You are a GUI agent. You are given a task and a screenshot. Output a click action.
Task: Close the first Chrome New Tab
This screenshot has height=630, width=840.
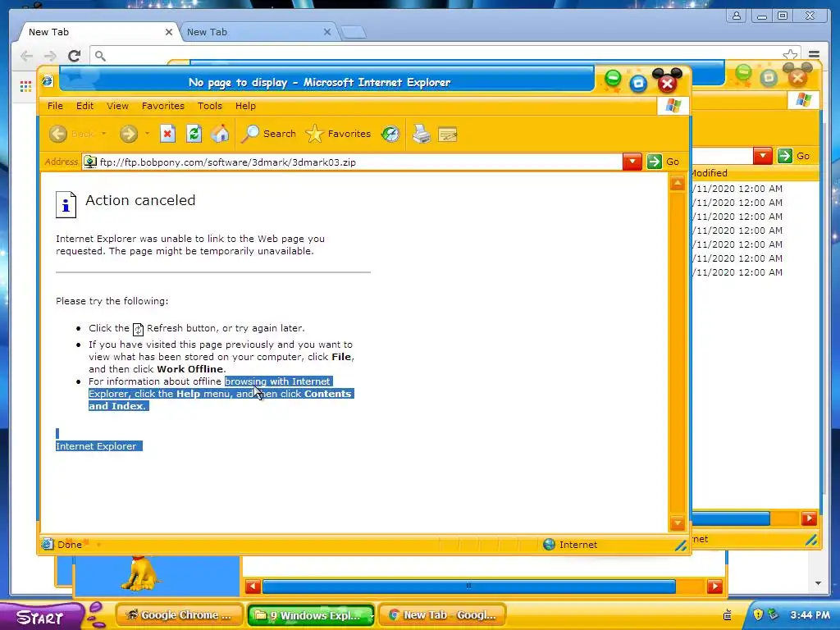(x=168, y=32)
